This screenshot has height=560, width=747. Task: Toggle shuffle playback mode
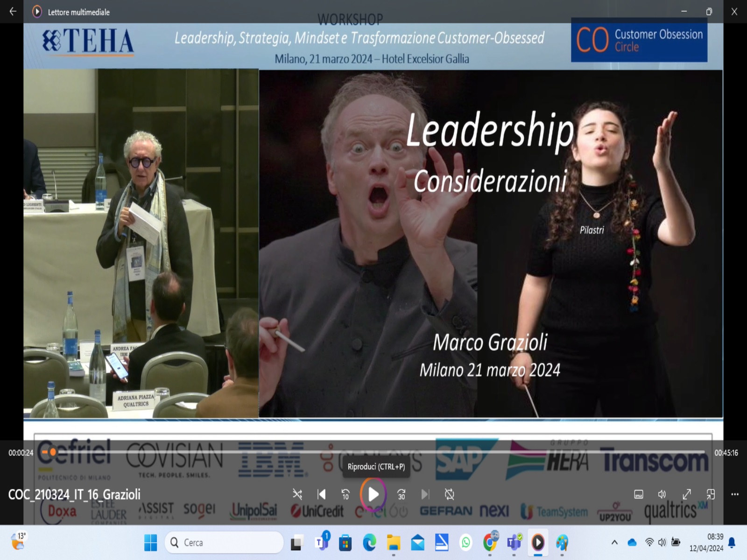(x=297, y=494)
